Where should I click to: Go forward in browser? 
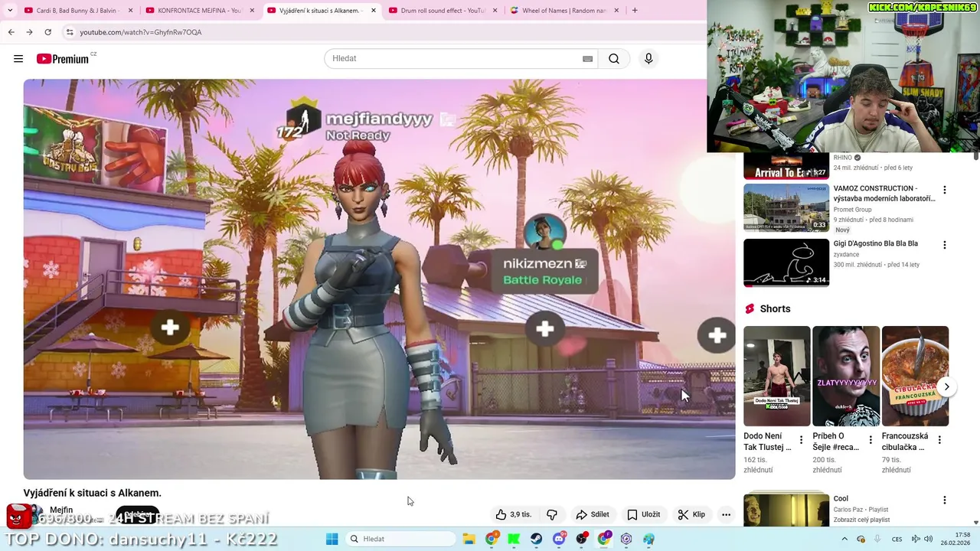tap(29, 32)
